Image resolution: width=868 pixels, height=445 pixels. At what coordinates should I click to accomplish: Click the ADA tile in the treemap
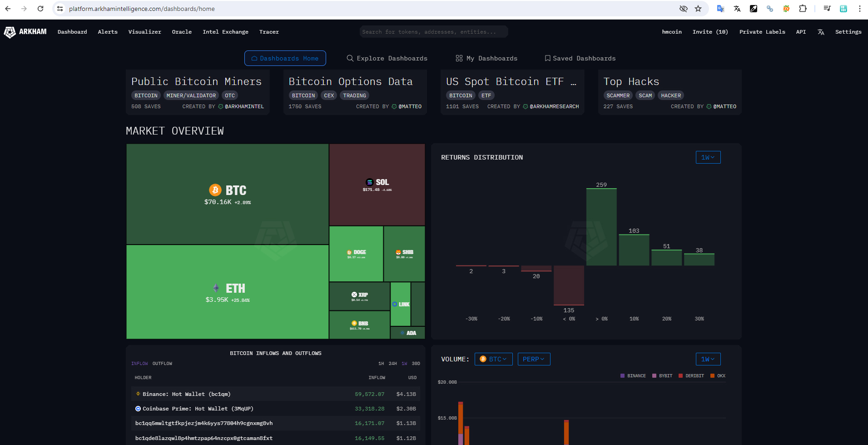(x=408, y=333)
